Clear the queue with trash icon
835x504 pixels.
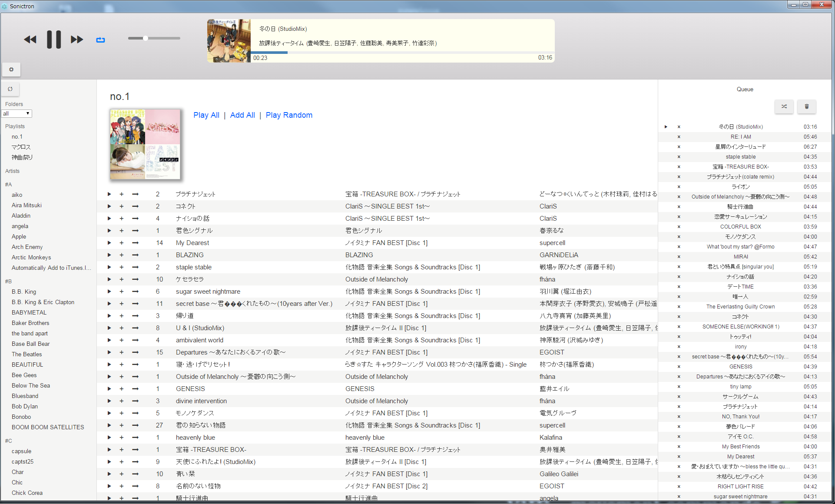click(x=807, y=106)
